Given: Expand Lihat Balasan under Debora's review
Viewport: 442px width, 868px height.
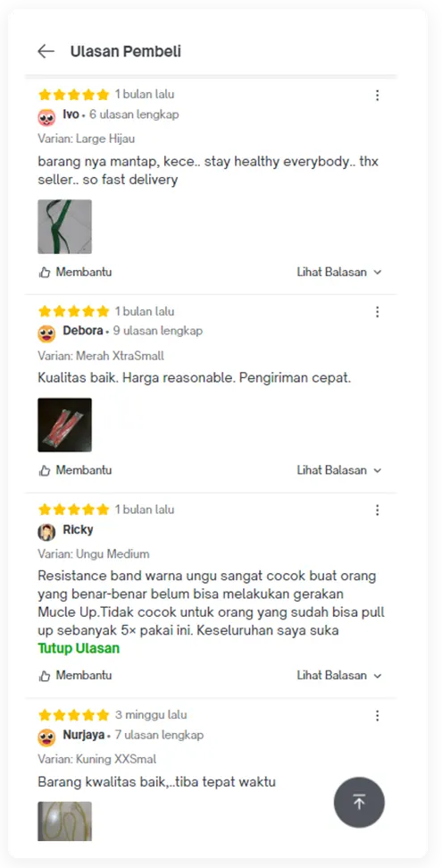Looking at the screenshot, I should [x=339, y=470].
